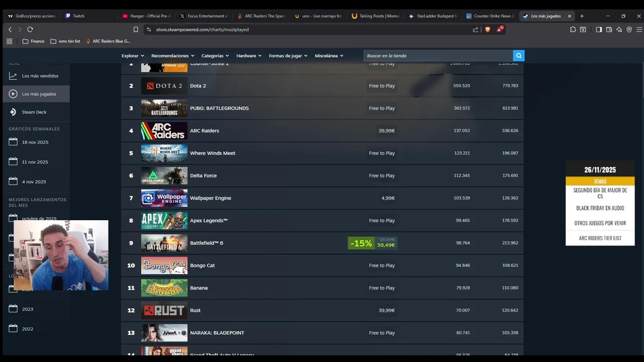The height and width of the screenshot is (362, 644).
Task: Open the ARC Raiders Blue G... bookmark
Action: tap(108, 41)
